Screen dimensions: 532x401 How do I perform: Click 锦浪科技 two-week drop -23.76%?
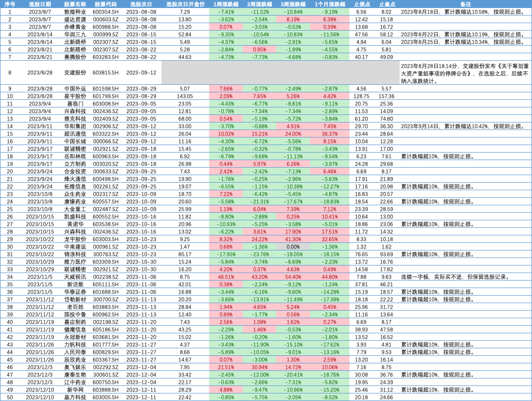pos(259,254)
